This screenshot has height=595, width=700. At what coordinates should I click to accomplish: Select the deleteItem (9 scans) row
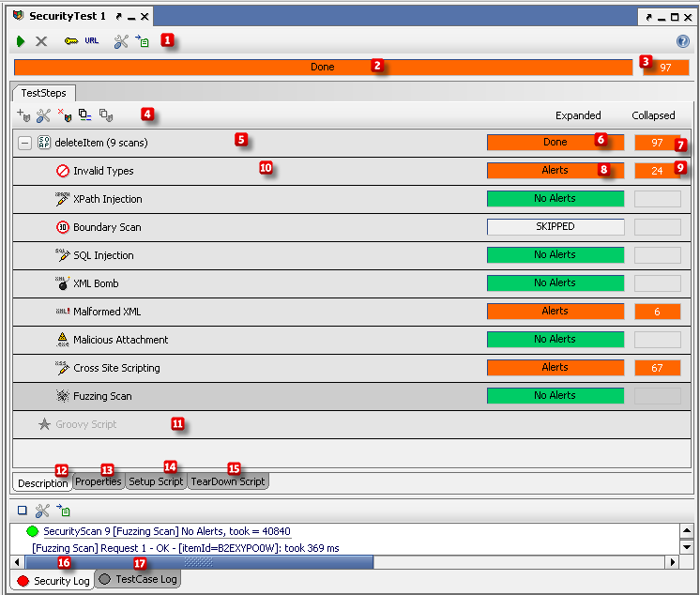[352, 143]
